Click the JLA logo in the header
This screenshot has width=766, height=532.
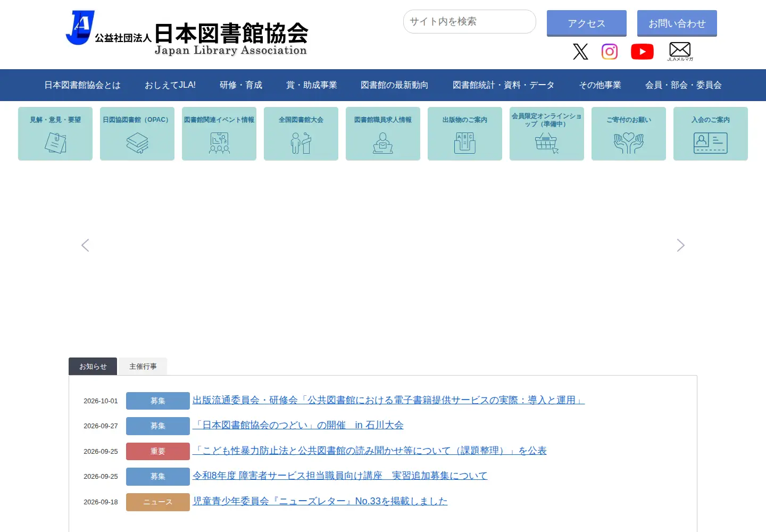click(80, 28)
